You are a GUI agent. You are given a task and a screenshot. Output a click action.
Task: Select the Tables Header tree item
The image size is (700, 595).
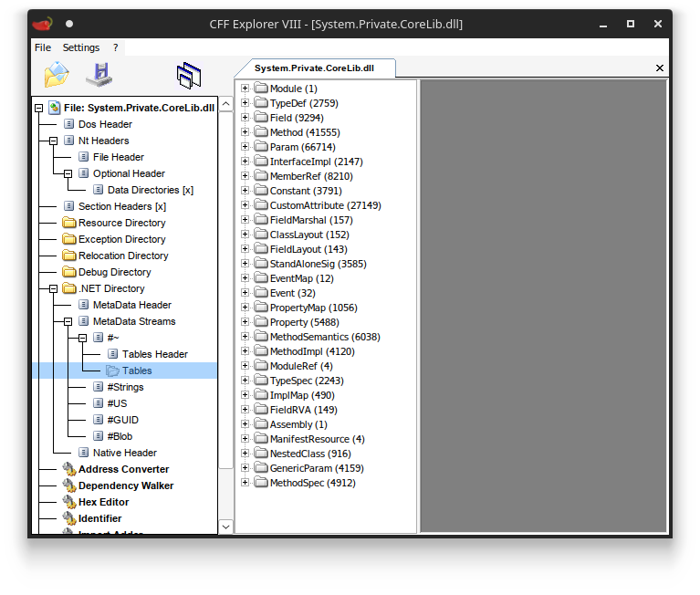pyautogui.click(x=154, y=354)
